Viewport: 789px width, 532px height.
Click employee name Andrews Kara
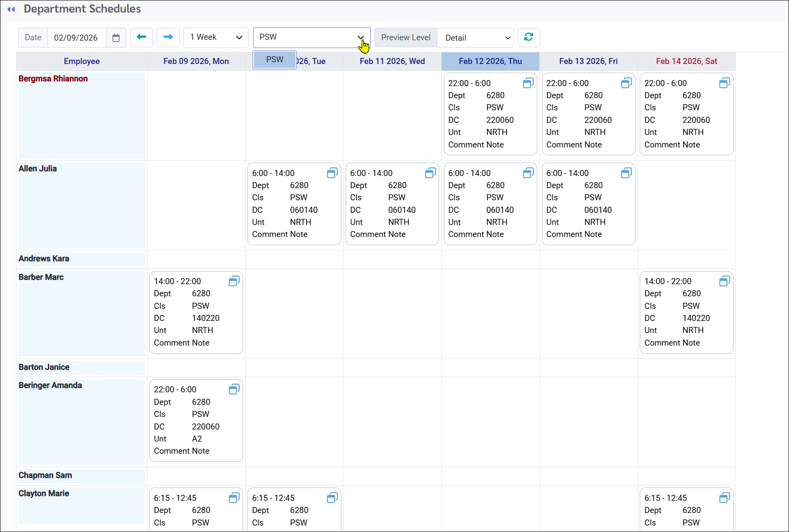tap(44, 259)
